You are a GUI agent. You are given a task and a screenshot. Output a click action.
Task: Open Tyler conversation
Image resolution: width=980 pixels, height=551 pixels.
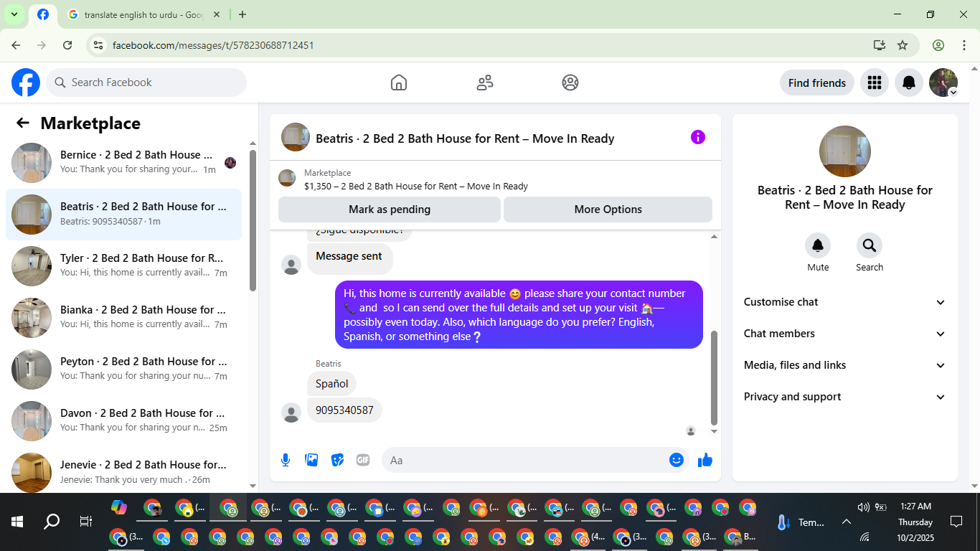[x=123, y=266]
